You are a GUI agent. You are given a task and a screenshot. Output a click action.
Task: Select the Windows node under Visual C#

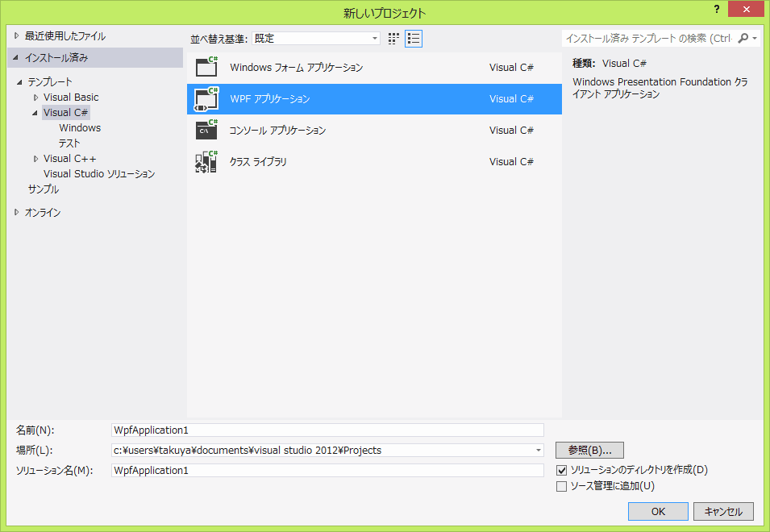(x=80, y=128)
